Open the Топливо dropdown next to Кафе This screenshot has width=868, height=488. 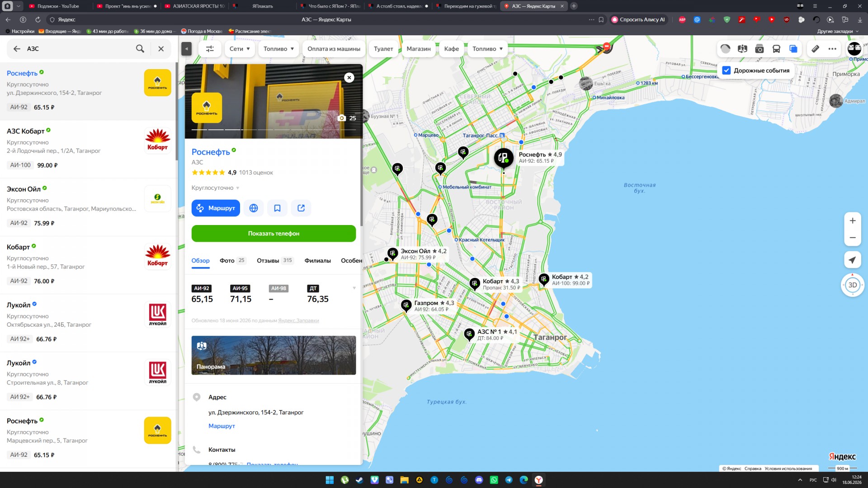(x=488, y=49)
